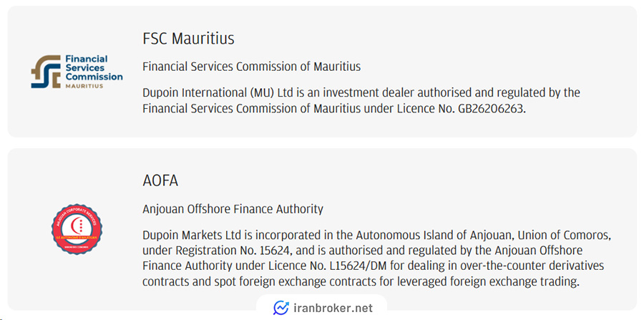Click the AOFA regulation card
This screenshot has width=644, height=320.
tap(322, 229)
